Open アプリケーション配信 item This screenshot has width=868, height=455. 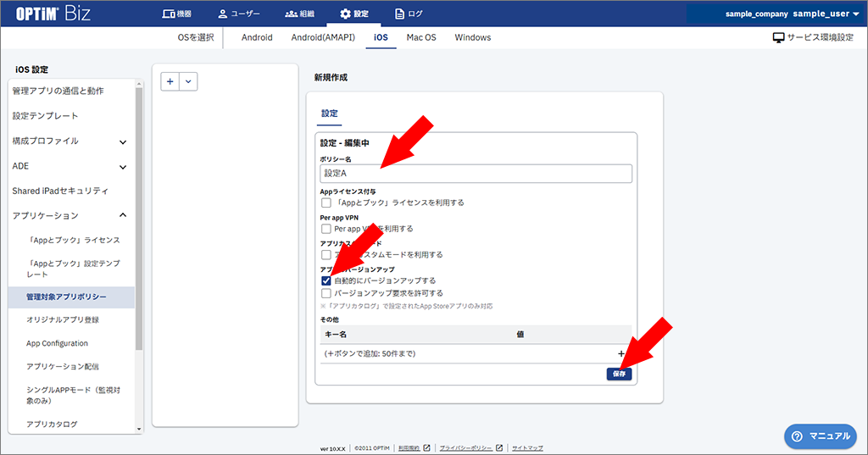coord(63,366)
